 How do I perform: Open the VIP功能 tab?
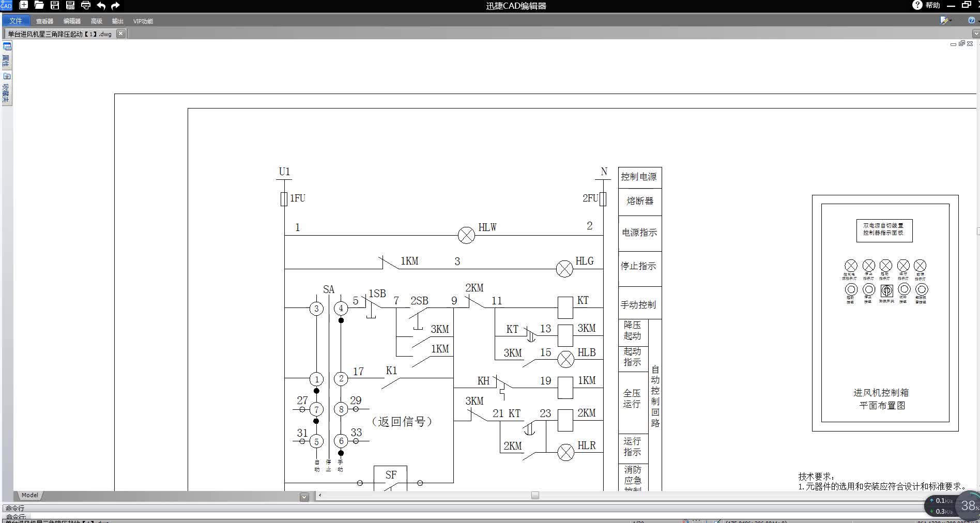143,21
